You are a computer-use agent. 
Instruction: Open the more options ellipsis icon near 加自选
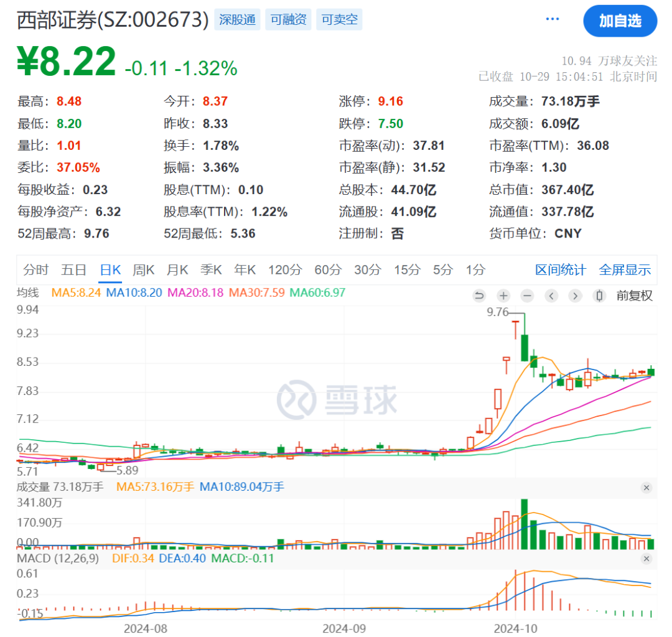[x=552, y=19]
